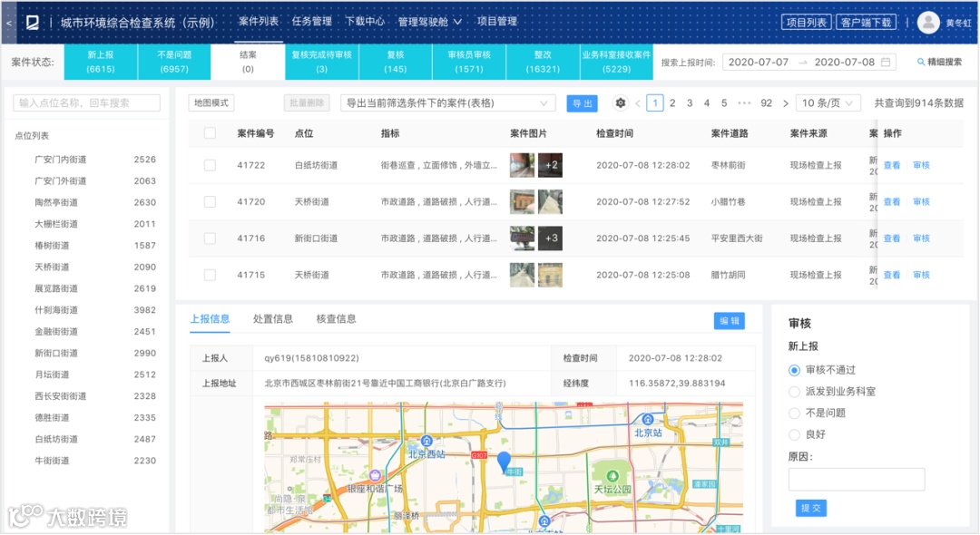Select the 良好 radio option

click(794, 434)
